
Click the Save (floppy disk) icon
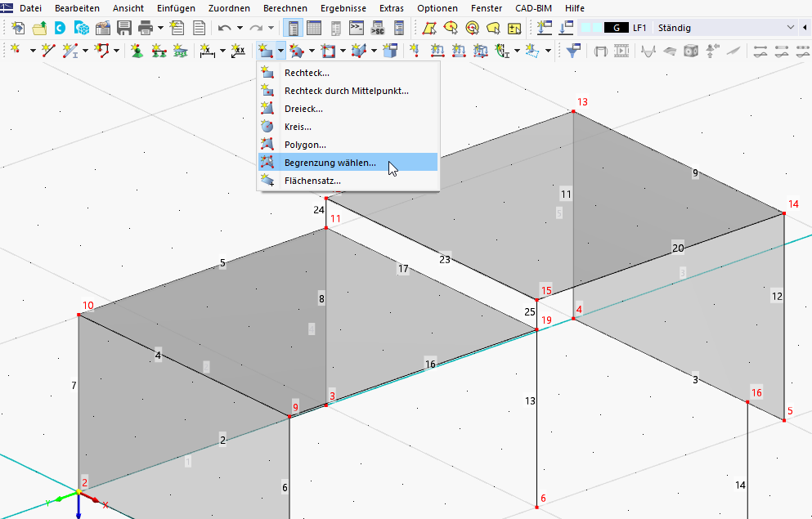tap(124, 28)
